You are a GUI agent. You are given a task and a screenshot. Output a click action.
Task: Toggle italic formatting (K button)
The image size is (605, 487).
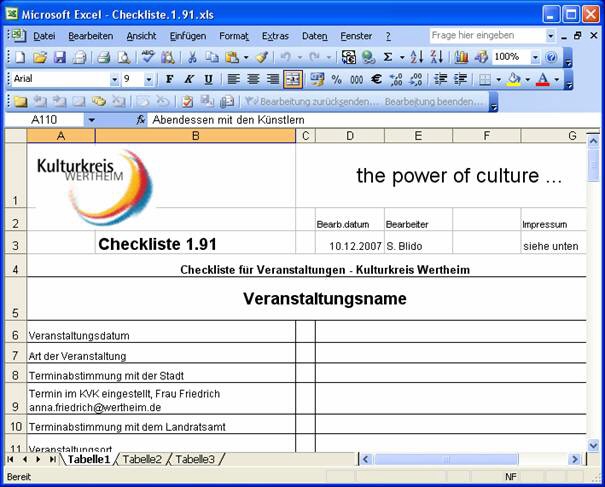[189, 79]
